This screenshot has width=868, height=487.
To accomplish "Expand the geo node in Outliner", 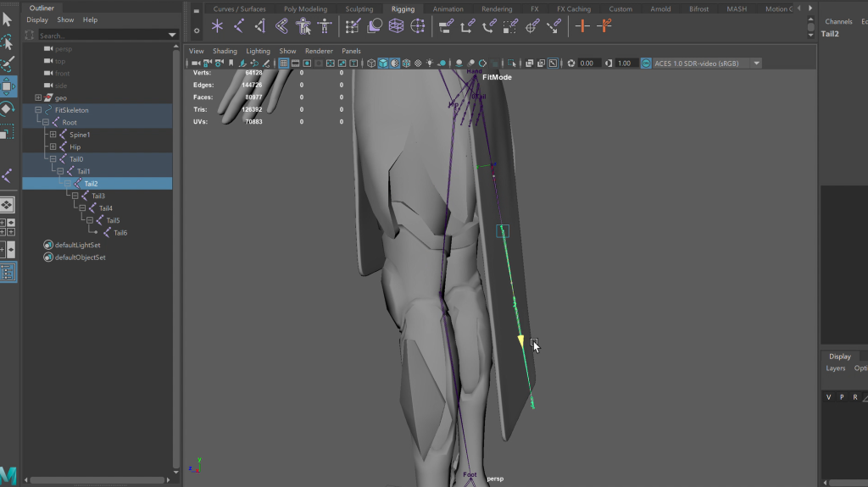I will click(38, 97).
